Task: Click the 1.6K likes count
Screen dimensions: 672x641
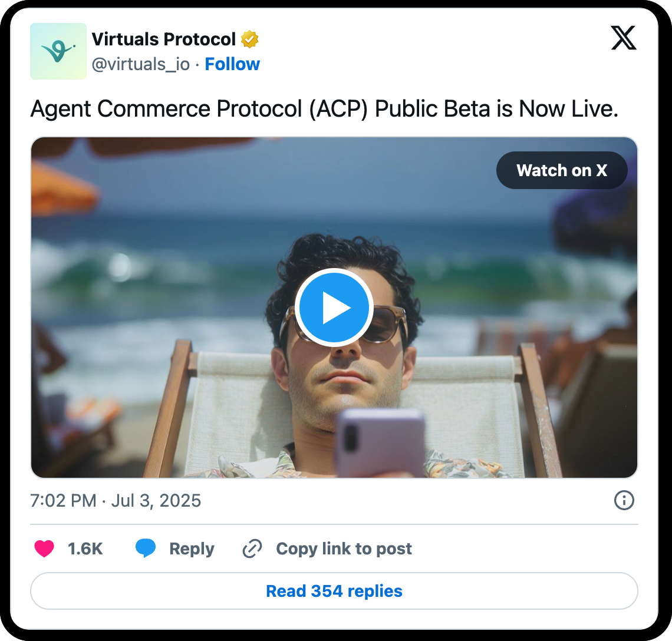Action: pos(85,549)
